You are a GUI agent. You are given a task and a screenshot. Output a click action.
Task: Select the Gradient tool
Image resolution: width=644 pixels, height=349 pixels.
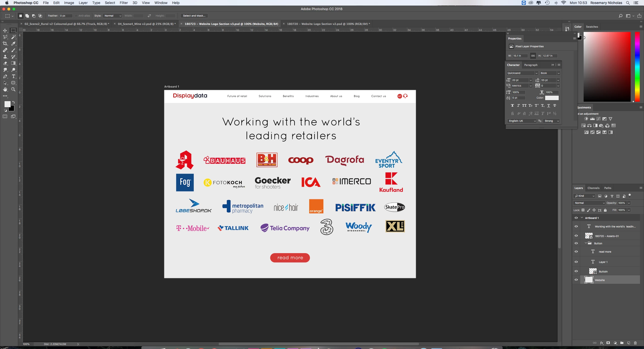pos(14,63)
